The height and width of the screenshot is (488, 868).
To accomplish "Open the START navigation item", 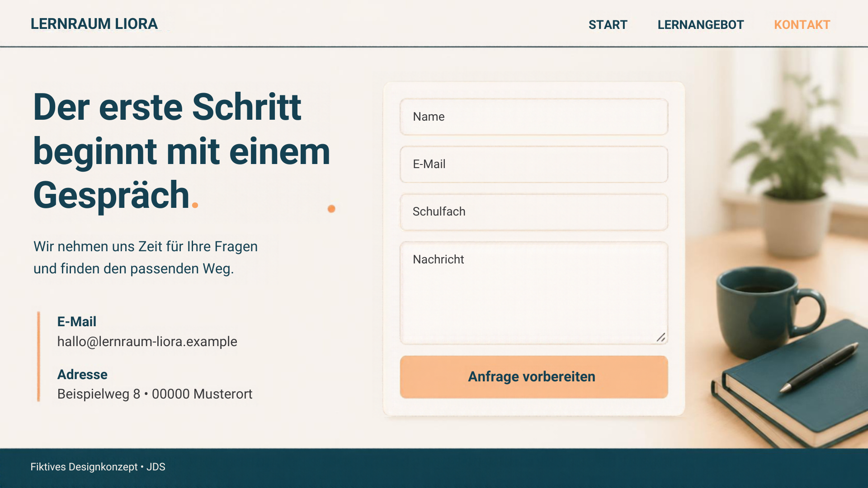I will pos(608,25).
